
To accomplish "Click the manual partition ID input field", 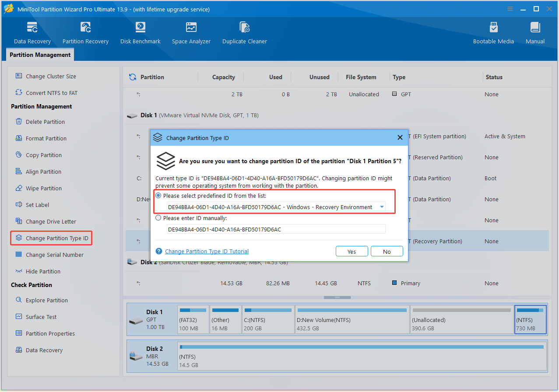I will 276,229.
